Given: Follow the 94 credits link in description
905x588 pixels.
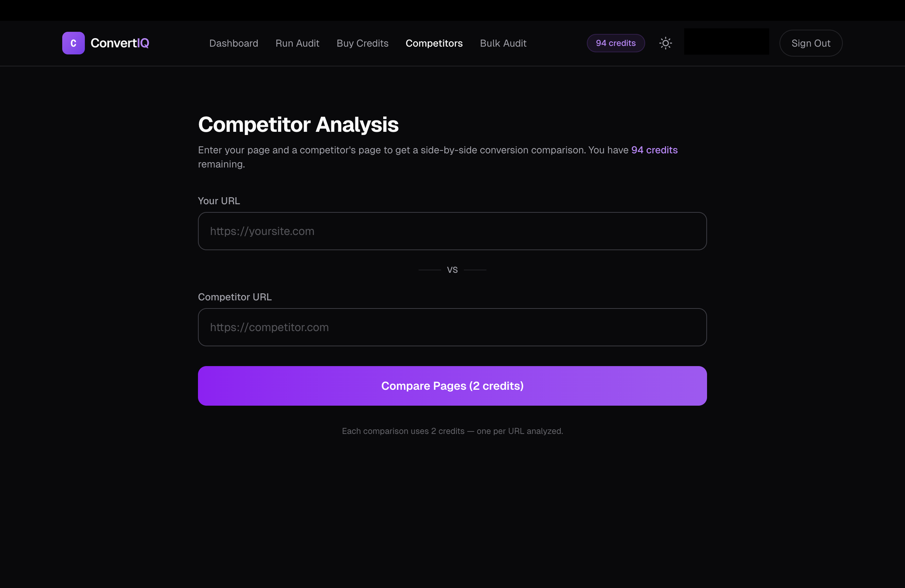Looking at the screenshot, I should 654,150.
